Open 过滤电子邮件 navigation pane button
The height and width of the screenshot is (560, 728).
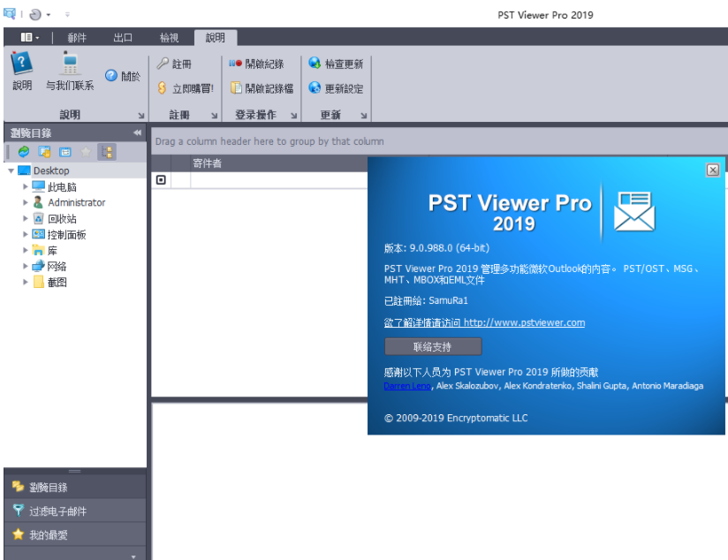tap(75, 511)
